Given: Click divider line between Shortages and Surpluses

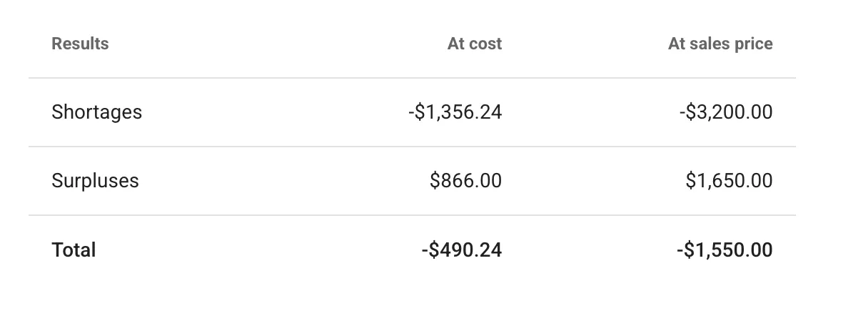Looking at the screenshot, I should (x=412, y=147).
